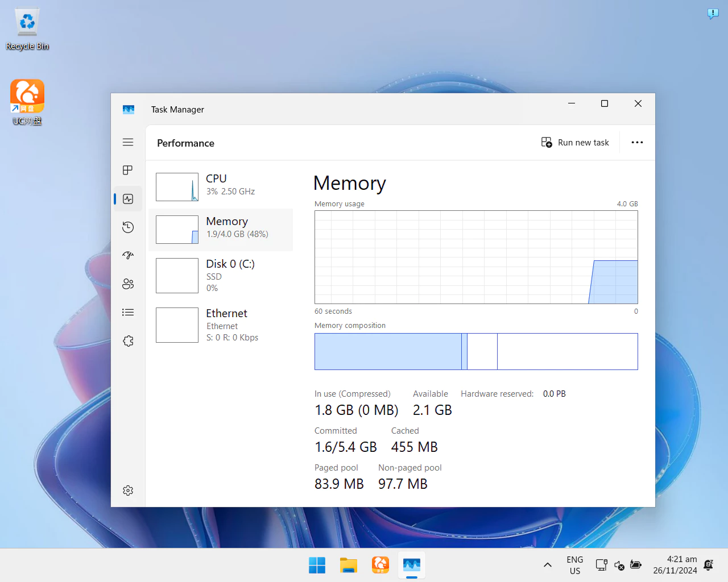Click the ENG US language indicator
728x582 pixels.
[x=575, y=565]
